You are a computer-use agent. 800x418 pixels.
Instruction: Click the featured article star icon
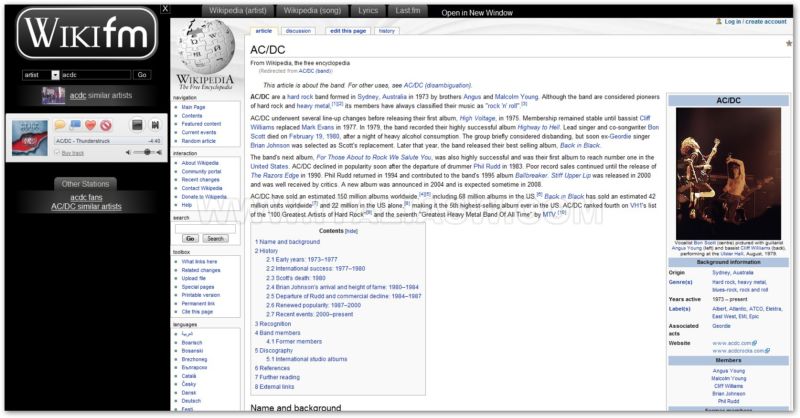(x=789, y=43)
